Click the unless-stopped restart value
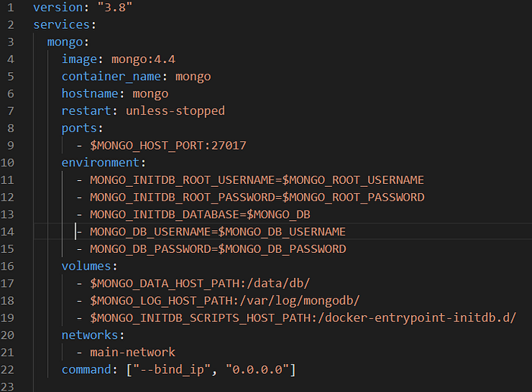 175,111
